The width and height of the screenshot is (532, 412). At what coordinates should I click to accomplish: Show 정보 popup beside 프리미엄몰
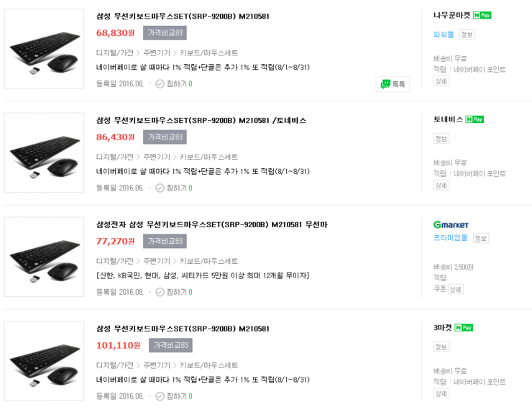[480, 238]
